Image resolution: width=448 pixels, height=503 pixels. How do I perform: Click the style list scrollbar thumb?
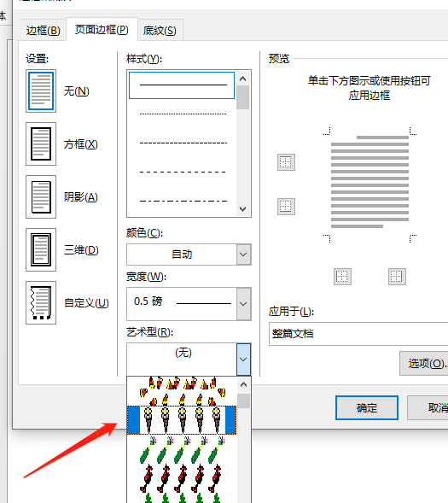tap(243, 97)
